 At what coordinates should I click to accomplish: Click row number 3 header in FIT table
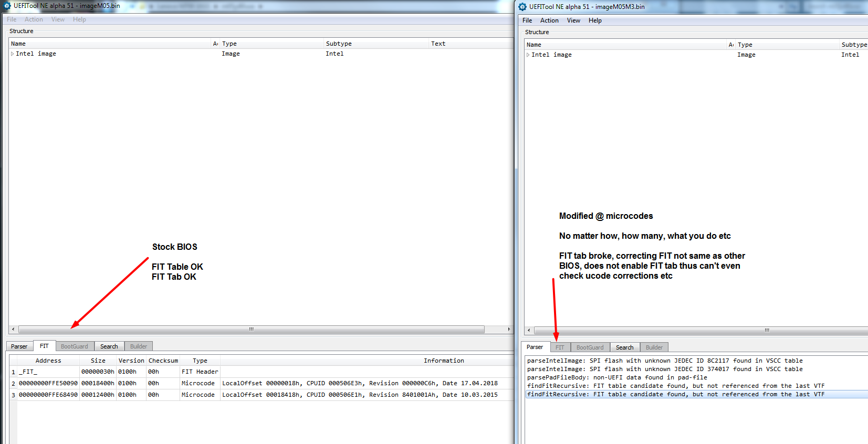pos(13,395)
